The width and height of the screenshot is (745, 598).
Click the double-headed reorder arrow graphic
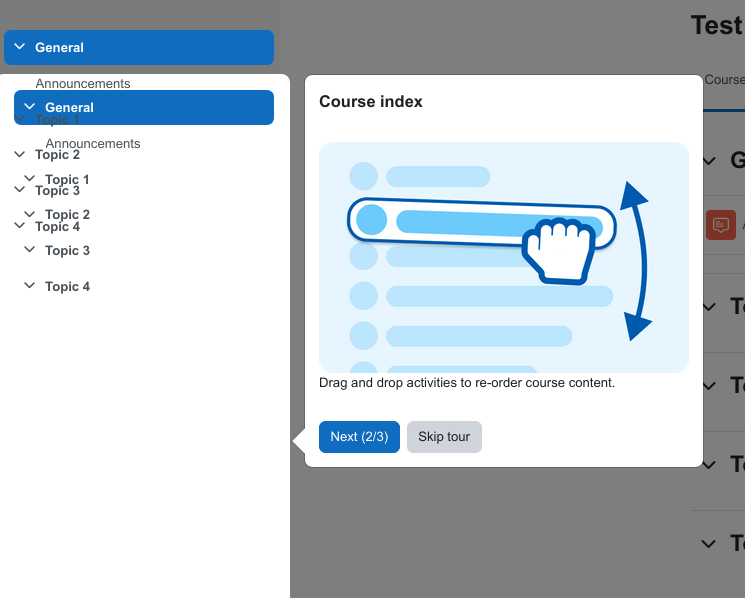tap(636, 261)
